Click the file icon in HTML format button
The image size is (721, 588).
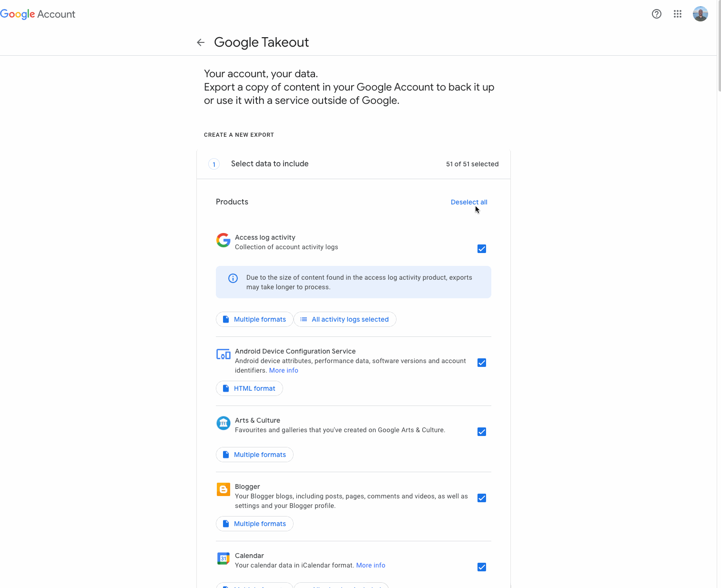(226, 388)
